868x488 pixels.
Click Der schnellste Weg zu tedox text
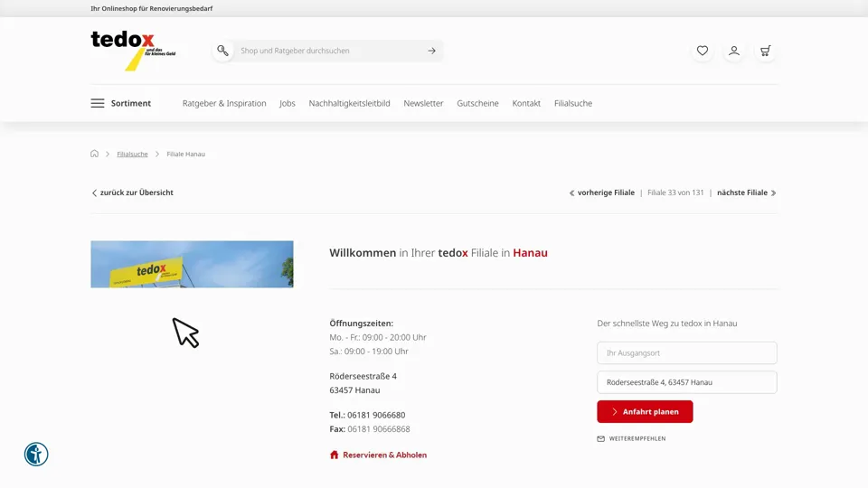pos(667,324)
